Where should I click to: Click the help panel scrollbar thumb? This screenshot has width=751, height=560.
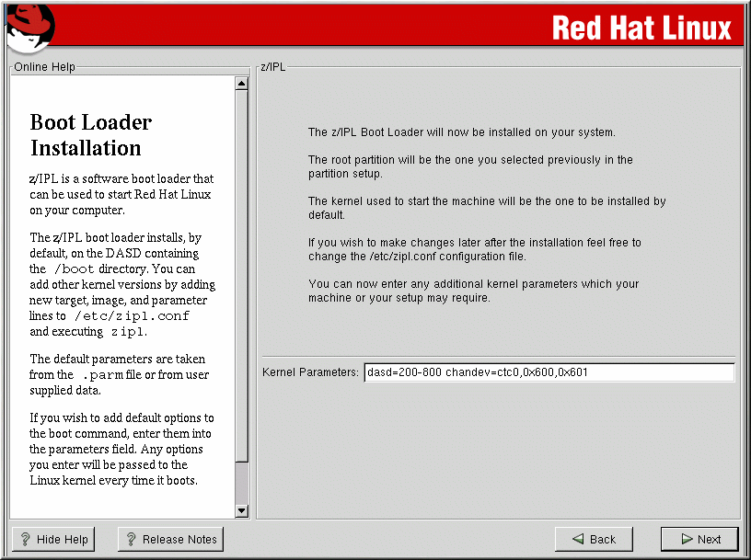click(242, 276)
